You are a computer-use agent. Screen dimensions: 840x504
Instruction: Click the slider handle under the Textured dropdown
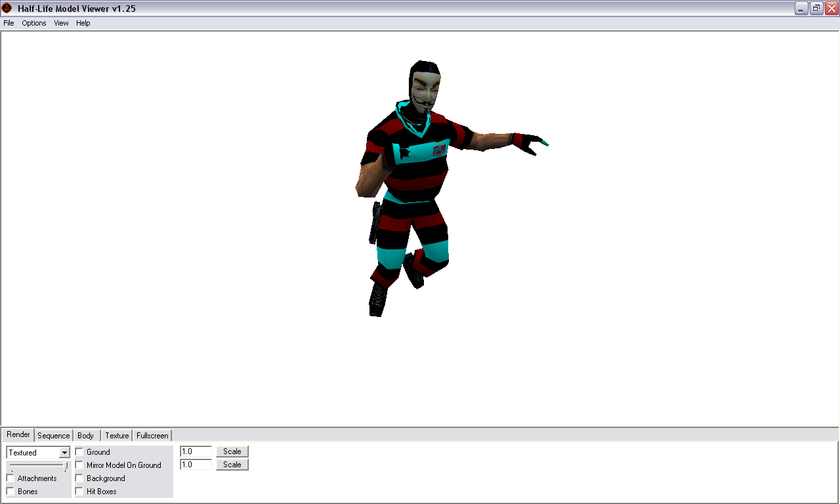66,466
